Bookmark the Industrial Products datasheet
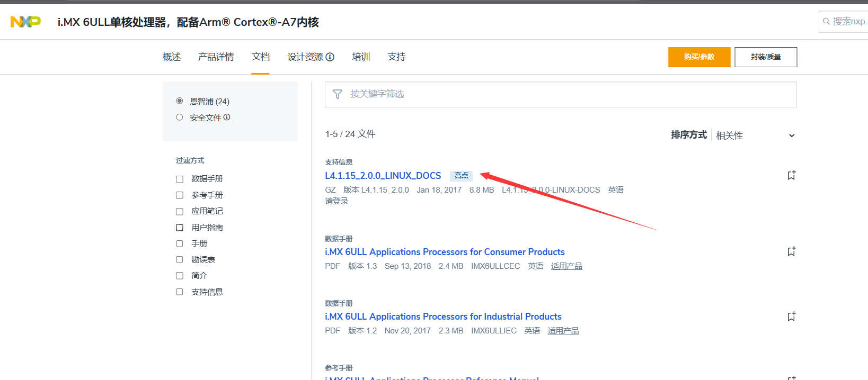Viewport: 868px width, 380px height. click(791, 316)
